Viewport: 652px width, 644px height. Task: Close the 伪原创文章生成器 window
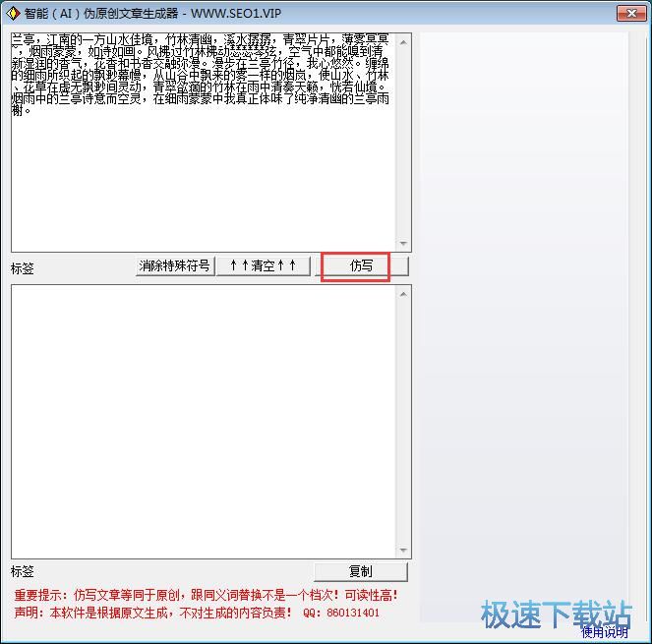pyautogui.click(x=630, y=14)
